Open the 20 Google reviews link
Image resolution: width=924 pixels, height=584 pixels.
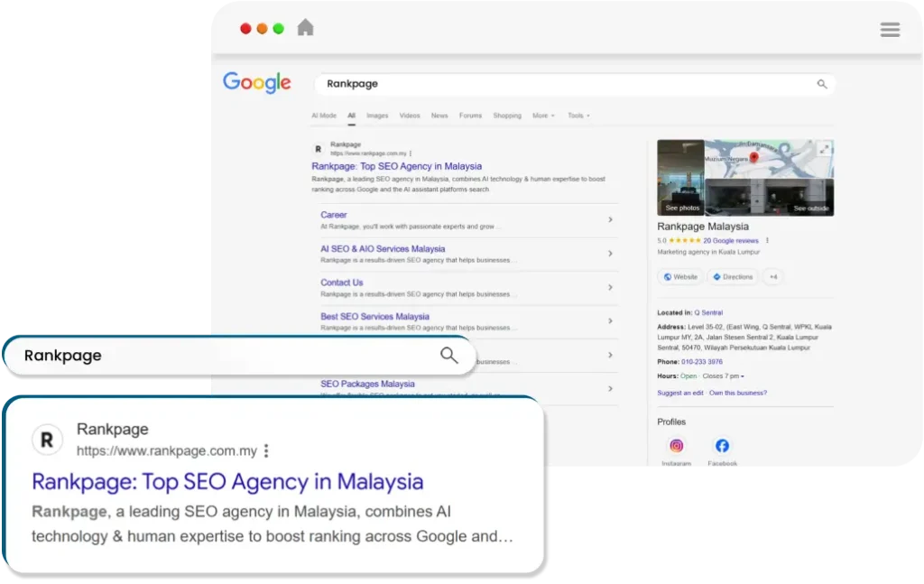pos(731,240)
